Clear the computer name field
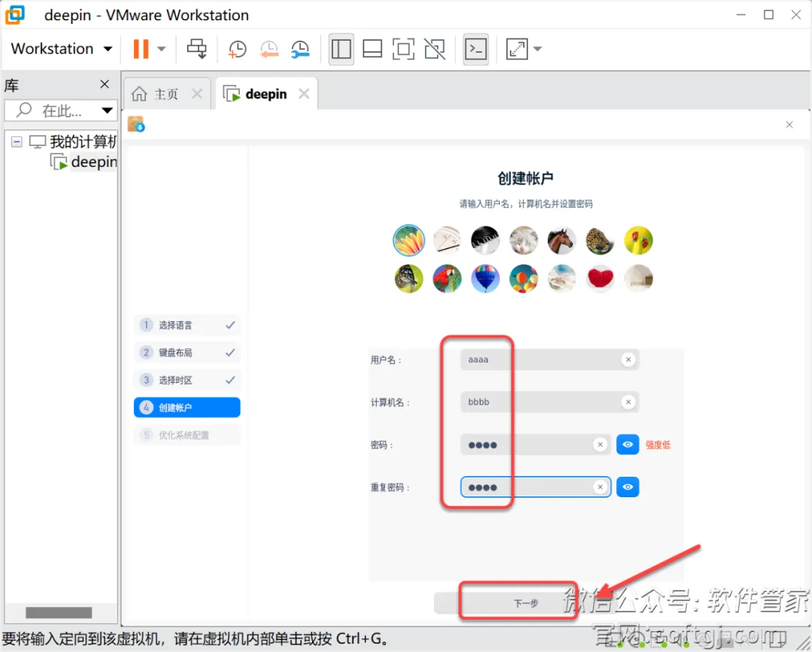Screen dimensions: 812x652 coord(628,402)
